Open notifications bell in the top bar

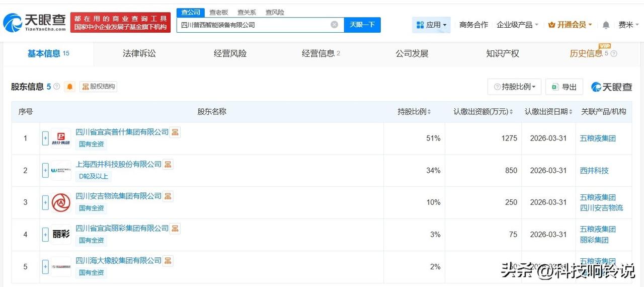point(606,25)
